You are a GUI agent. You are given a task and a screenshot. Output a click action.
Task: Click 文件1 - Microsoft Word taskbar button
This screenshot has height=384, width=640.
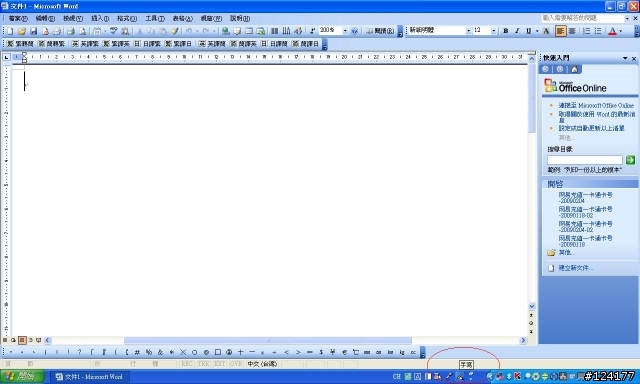[x=89, y=377]
